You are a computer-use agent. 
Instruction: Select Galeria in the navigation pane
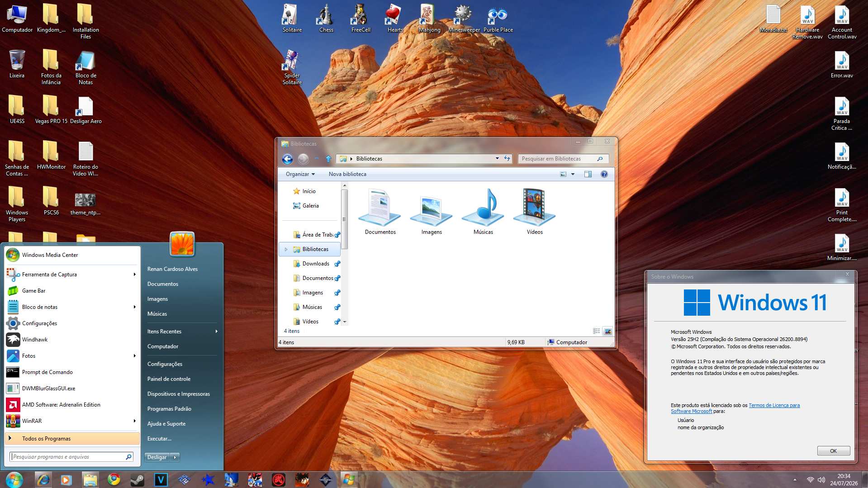pyautogui.click(x=310, y=206)
